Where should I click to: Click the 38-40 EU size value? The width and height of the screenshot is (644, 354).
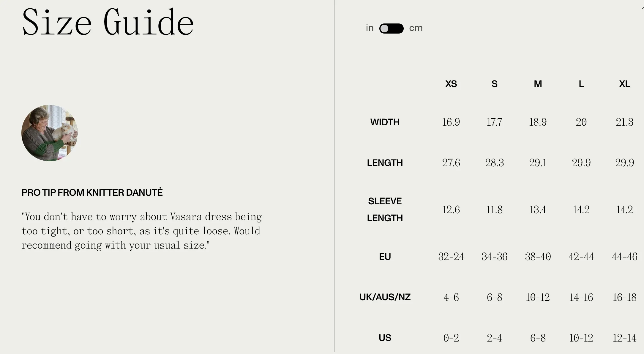point(538,257)
